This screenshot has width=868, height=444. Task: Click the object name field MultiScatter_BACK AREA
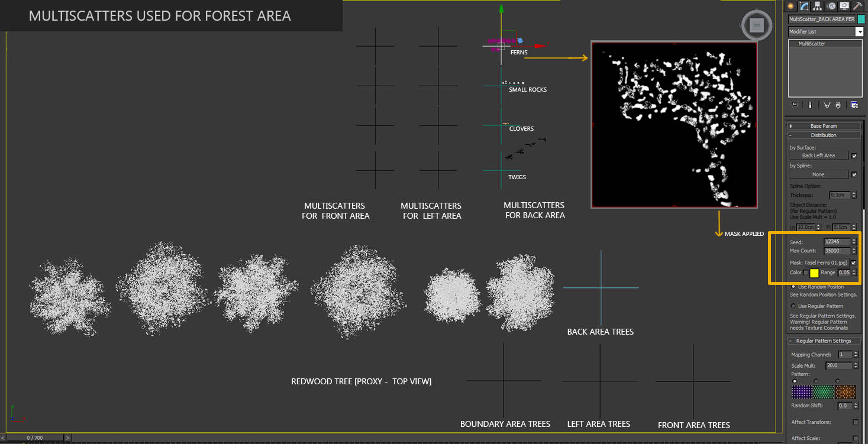pyautogui.click(x=822, y=20)
